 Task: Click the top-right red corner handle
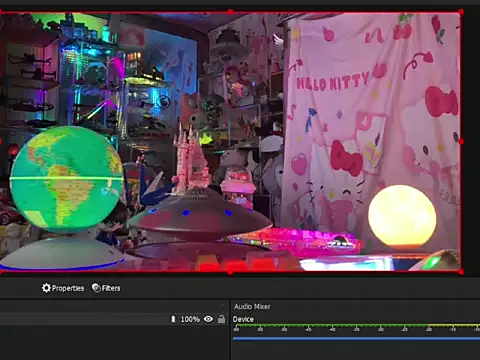point(461,12)
